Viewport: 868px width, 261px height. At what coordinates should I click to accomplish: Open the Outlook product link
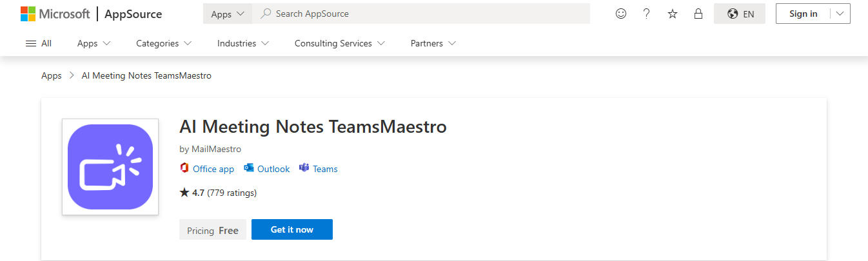pyautogui.click(x=273, y=169)
